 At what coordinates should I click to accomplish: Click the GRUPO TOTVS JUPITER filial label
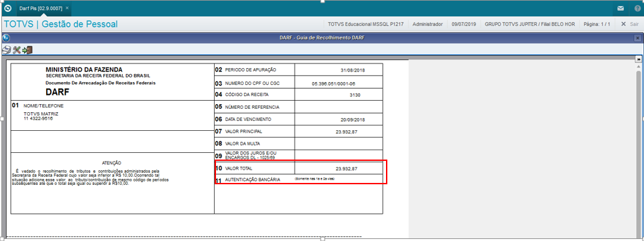tap(530, 24)
